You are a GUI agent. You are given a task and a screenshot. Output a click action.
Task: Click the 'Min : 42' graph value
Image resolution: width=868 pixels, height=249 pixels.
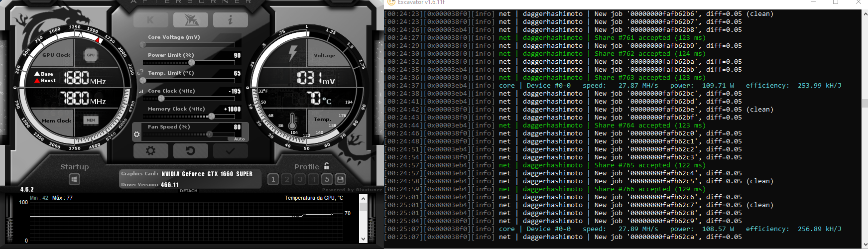(x=39, y=198)
